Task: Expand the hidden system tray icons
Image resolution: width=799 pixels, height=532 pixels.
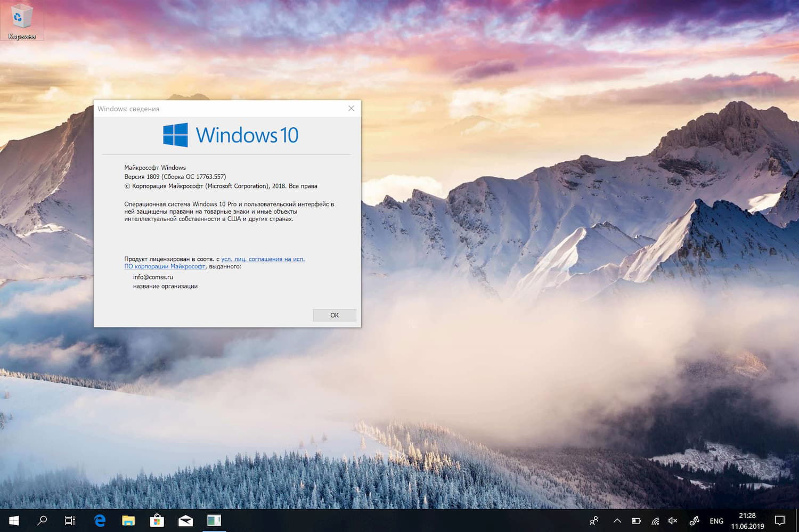Action: click(x=617, y=520)
